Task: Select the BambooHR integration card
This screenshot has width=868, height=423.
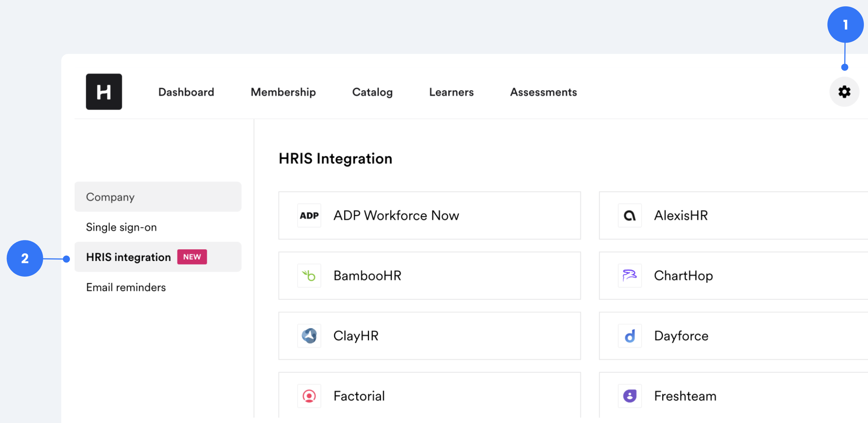Action: 430,276
